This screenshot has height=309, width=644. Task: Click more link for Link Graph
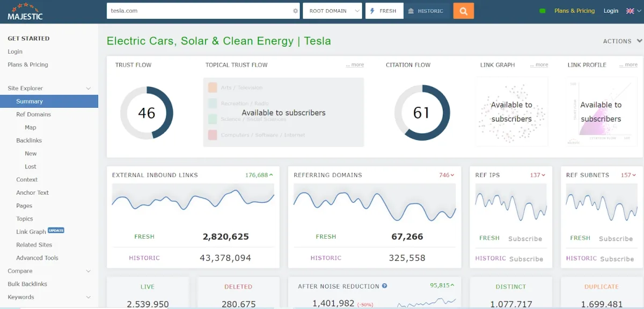(539, 65)
